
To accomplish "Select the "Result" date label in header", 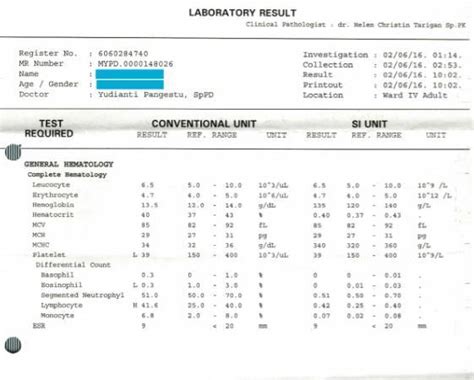I will point(317,75).
